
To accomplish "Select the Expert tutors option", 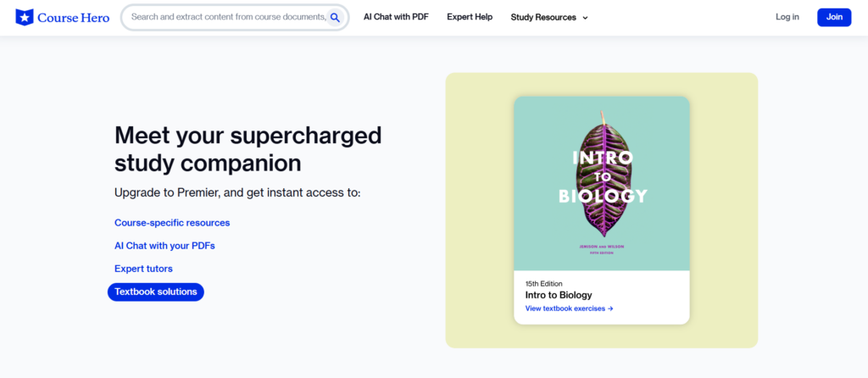I will pyautogui.click(x=143, y=269).
